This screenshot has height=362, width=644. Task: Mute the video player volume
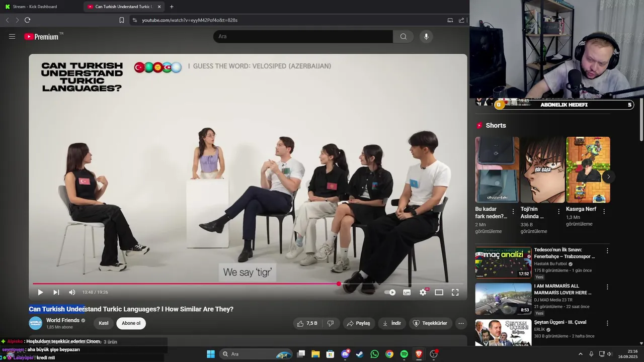point(72,292)
